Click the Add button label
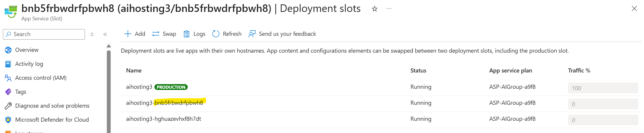This screenshot has width=644, height=133. (x=140, y=34)
